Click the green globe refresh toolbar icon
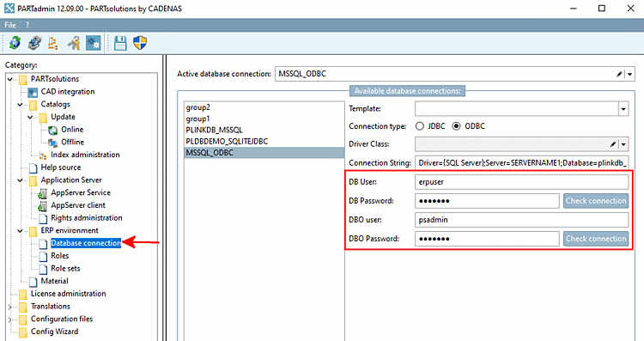Screen dimensions: 644x341 pyautogui.click(x=15, y=43)
